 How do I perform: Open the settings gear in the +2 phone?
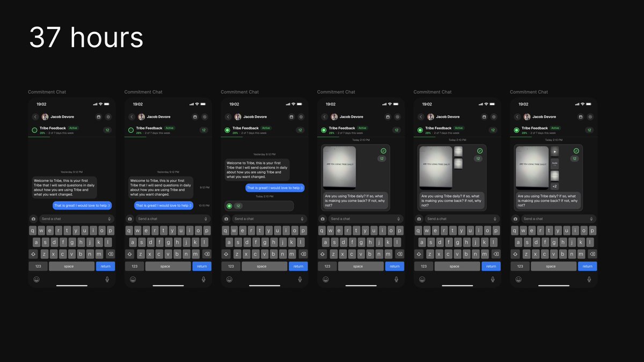(590, 116)
